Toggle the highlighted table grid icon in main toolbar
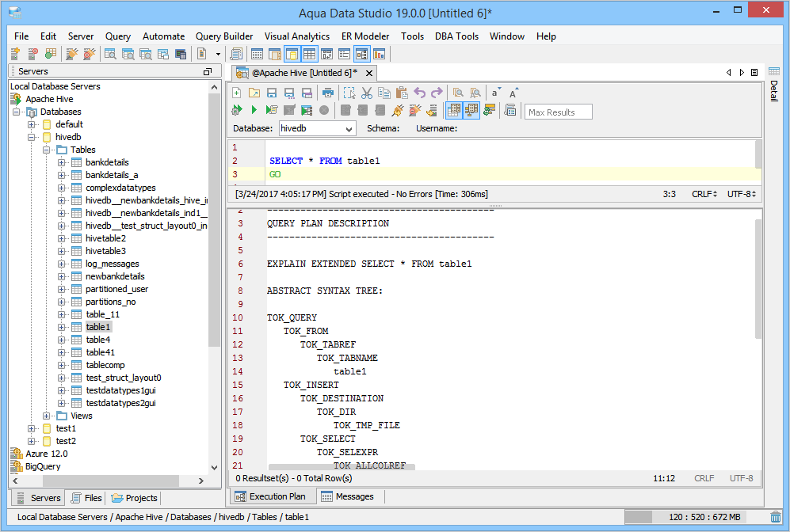Viewport: 790px width, 532px height. pyautogui.click(x=309, y=54)
